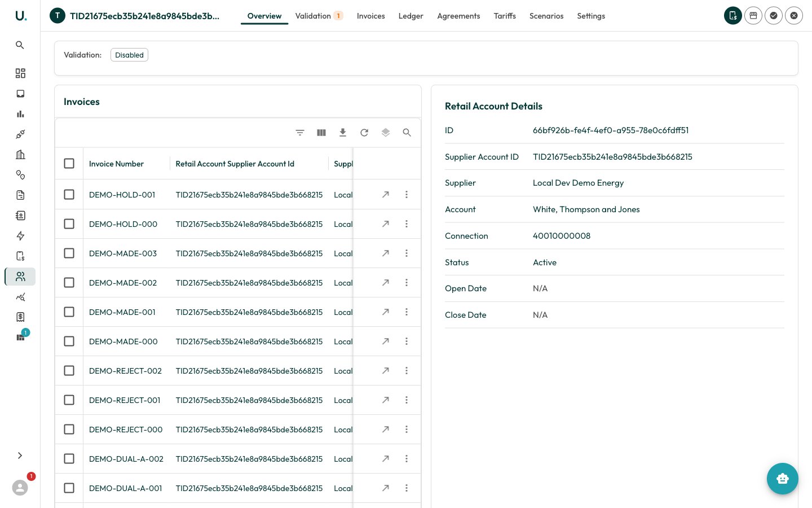The height and width of the screenshot is (508, 812).
Task: Open the sidebar search icon
Action: (x=20, y=45)
